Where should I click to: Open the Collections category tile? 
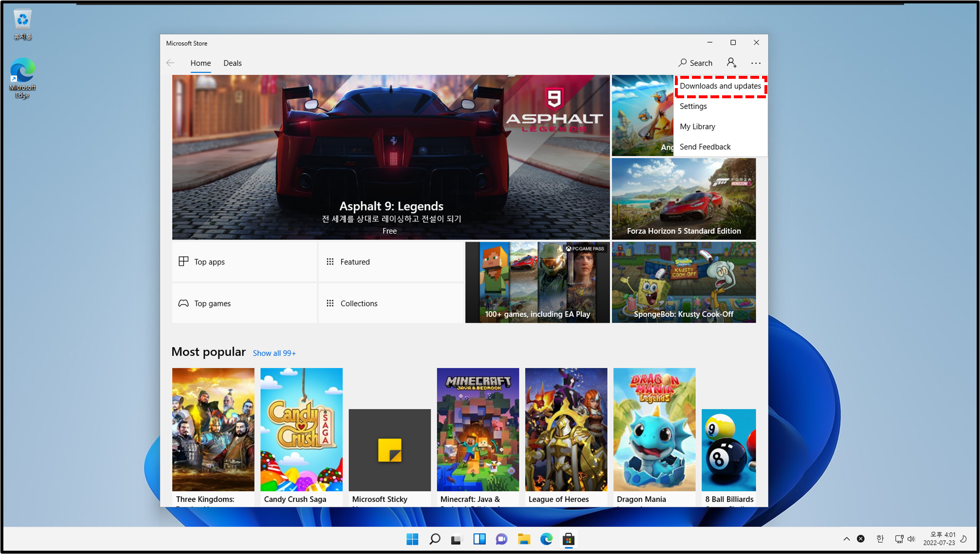[391, 303]
